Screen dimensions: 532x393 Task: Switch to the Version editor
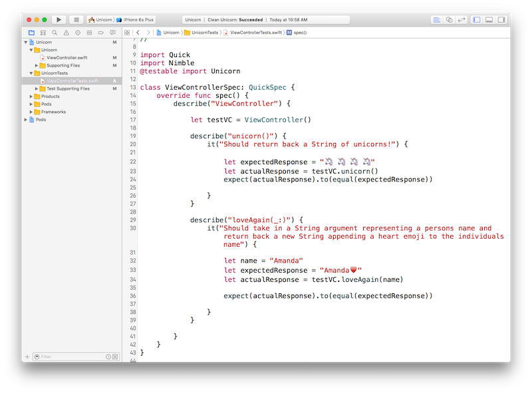click(461, 20)
